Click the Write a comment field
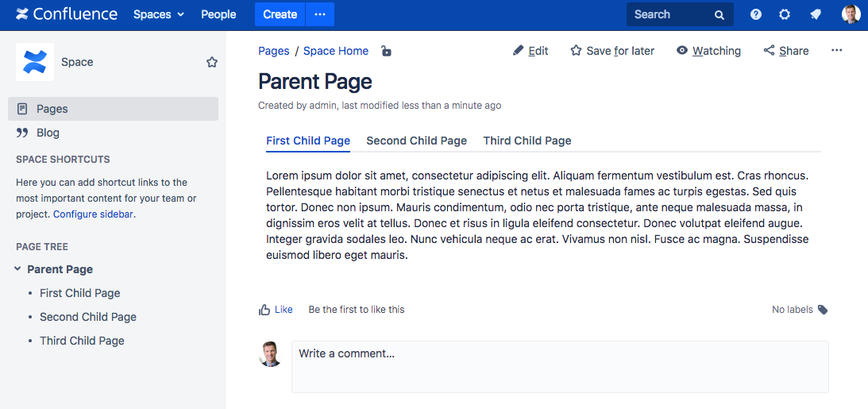Viewport: 868px width, 409px height. pyautogui.click(x=560, y=367)
